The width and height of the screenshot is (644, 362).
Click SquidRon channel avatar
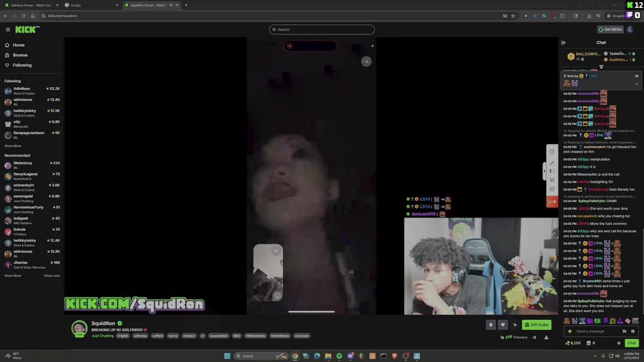(x=79, y=328)
